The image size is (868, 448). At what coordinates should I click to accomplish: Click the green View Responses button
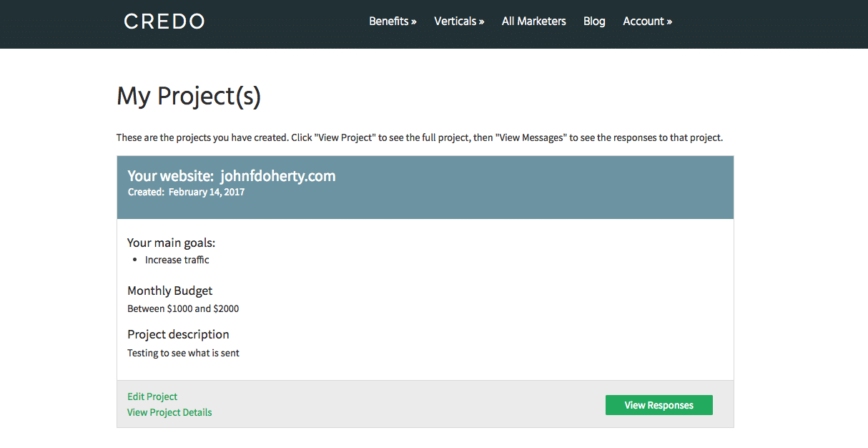point(659,404)
